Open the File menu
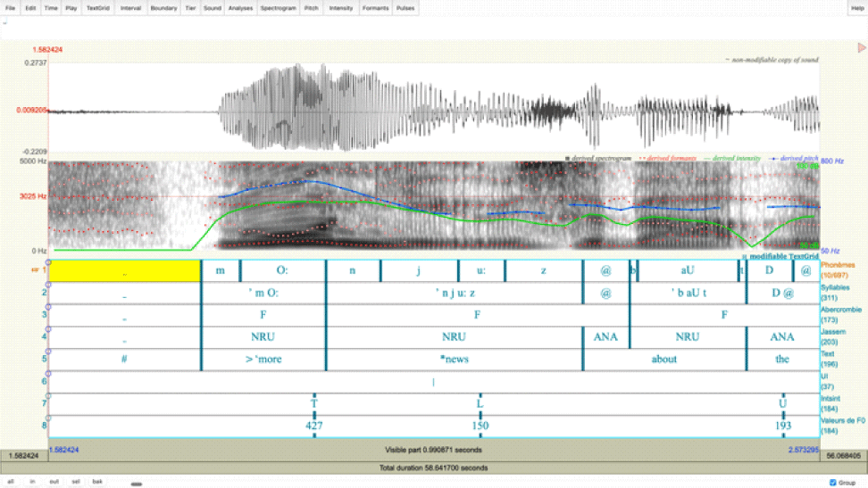 pyautogui.click(x=11, y=8)
